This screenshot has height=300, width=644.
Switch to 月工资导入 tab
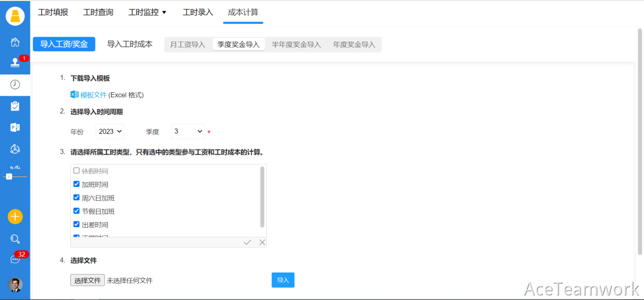[187, 44]
